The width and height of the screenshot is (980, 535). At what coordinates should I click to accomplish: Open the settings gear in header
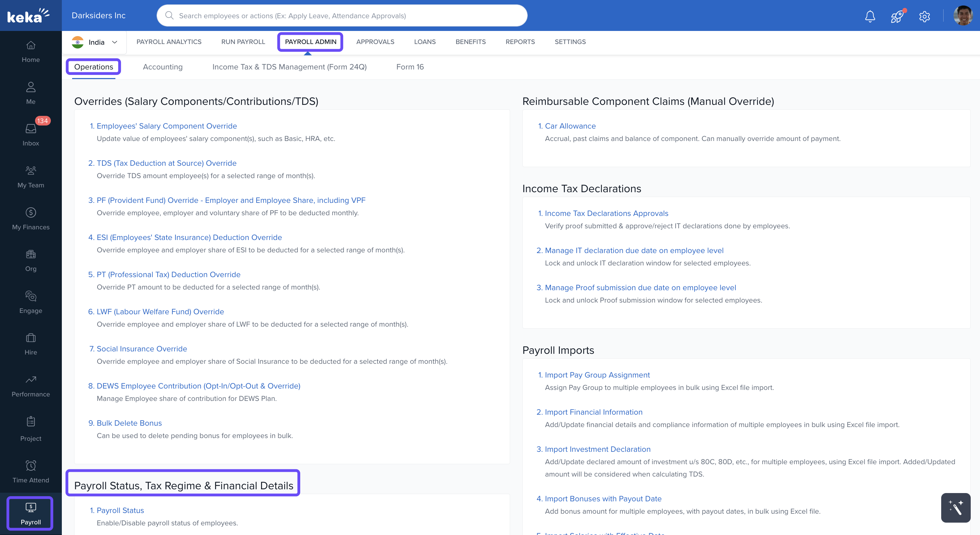point(924,16)
